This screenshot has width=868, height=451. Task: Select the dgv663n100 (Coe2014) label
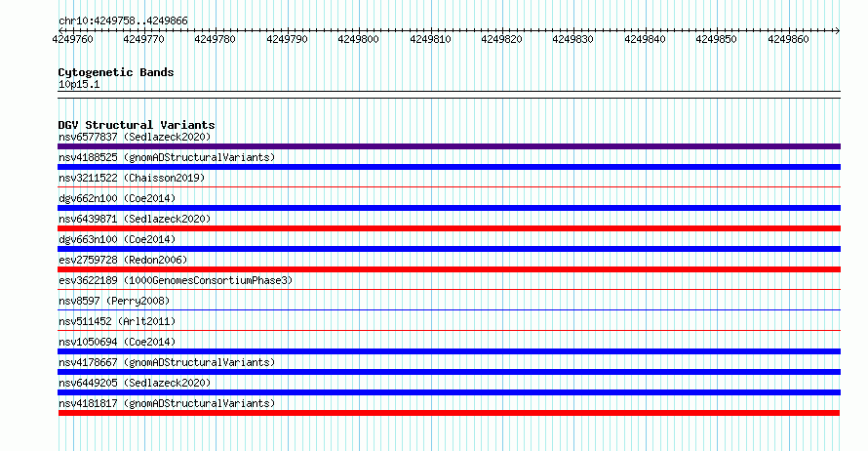coord(117,239)
